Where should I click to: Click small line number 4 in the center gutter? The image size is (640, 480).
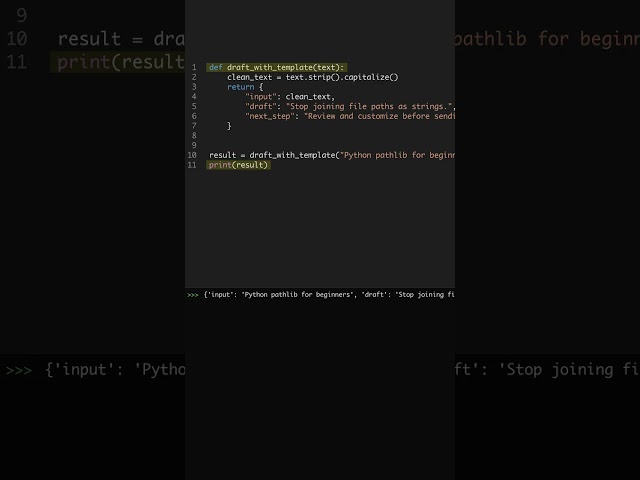pyautogui.click(x=194, y=97)
